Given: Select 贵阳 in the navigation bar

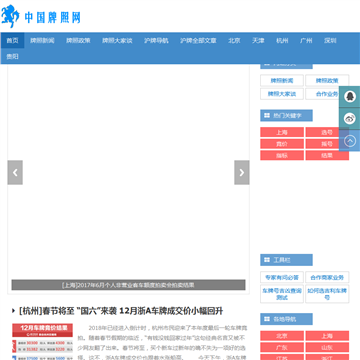Looking at the screenshot, I should [x=12, y=56].
